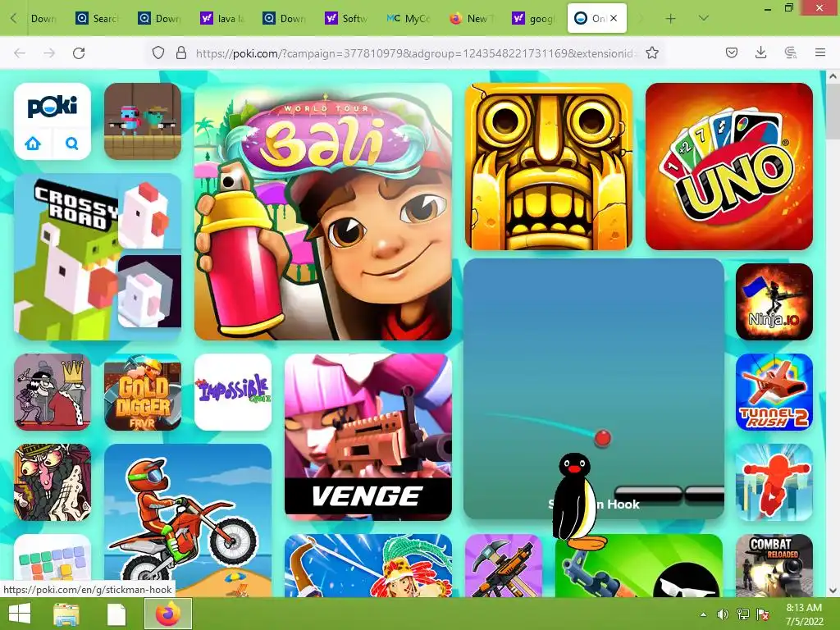
Task: Click the scrollbar up arrow
Action: tap(833, 76)
